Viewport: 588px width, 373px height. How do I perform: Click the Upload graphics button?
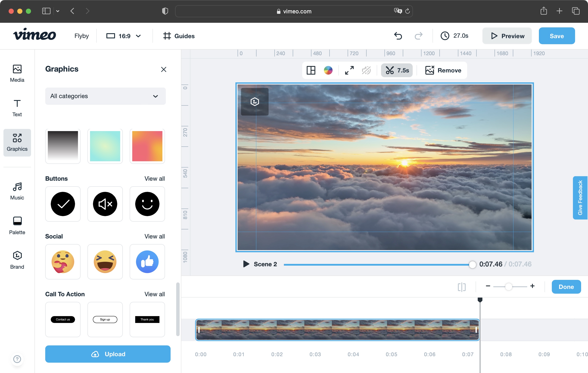point(108,354)
